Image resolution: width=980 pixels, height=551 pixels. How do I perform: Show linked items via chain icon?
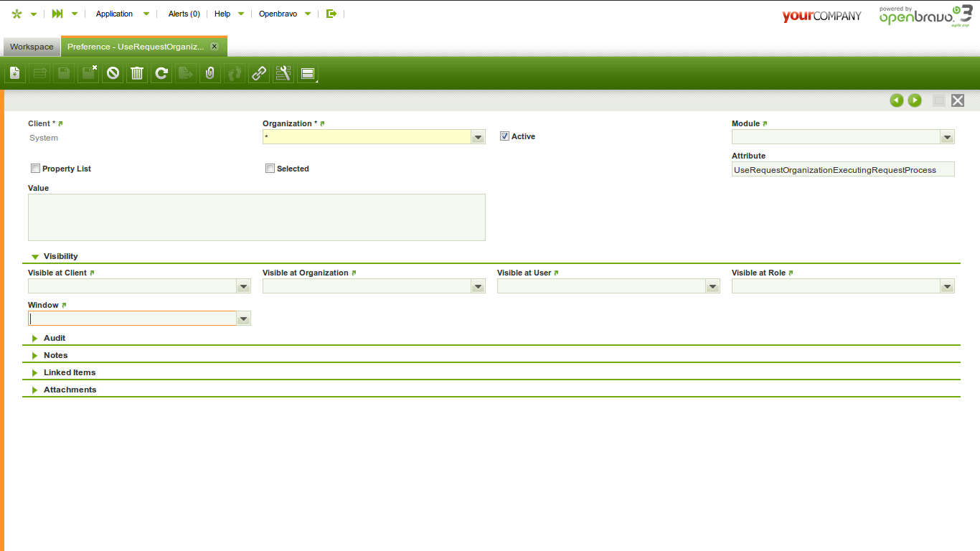click(x=259, y=73)
